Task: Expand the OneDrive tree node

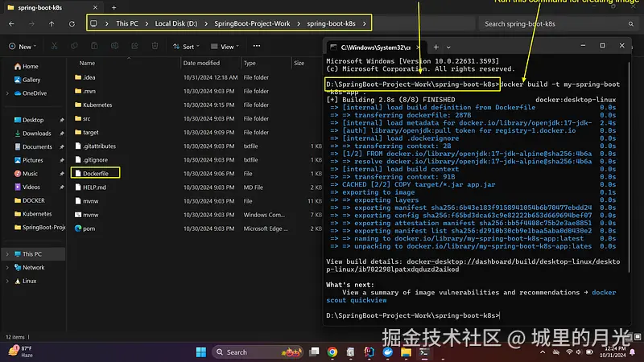Action: [7, 93]
